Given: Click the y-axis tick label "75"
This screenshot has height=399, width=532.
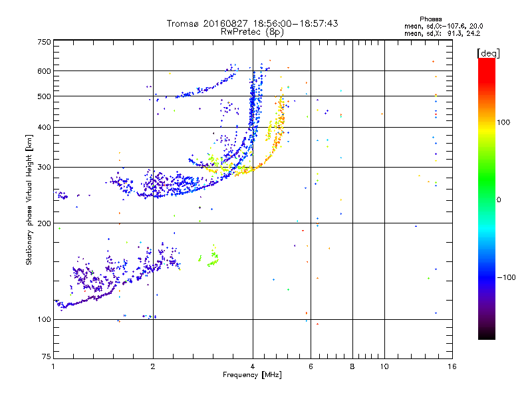Looking at the screenshot, I should click(x=47, y=356).
